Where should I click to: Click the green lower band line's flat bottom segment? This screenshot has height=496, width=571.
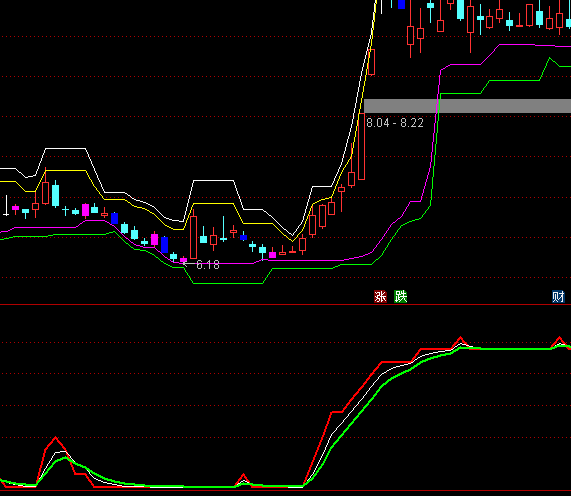[x=228, y=283]
